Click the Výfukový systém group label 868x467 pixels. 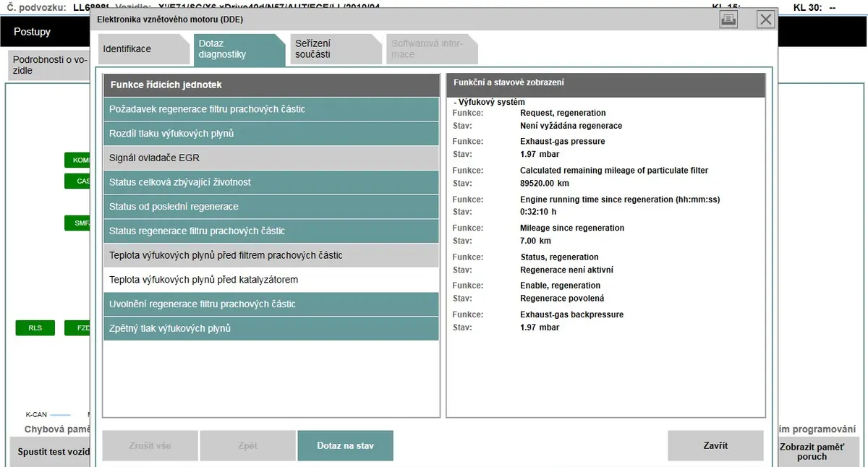[491, 103]
